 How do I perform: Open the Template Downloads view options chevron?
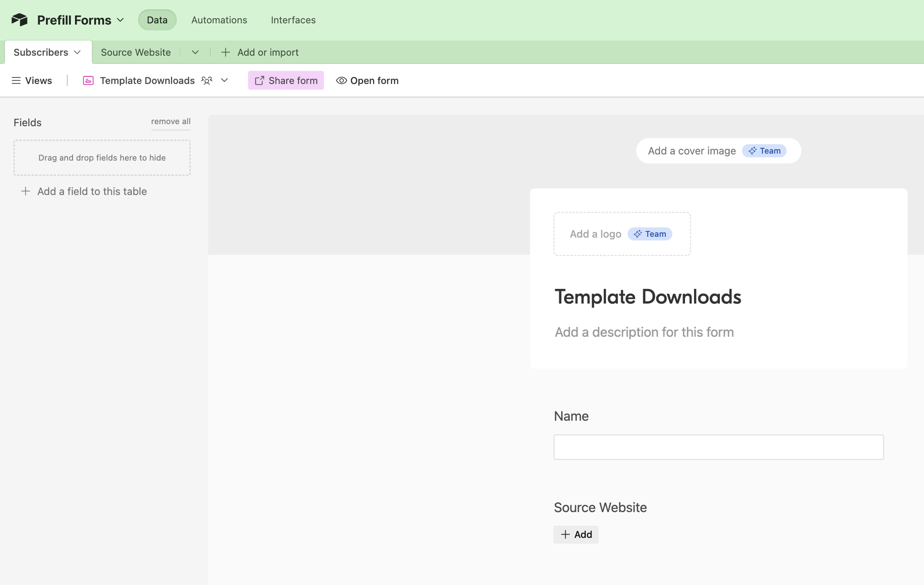click(x=225, y=80)
